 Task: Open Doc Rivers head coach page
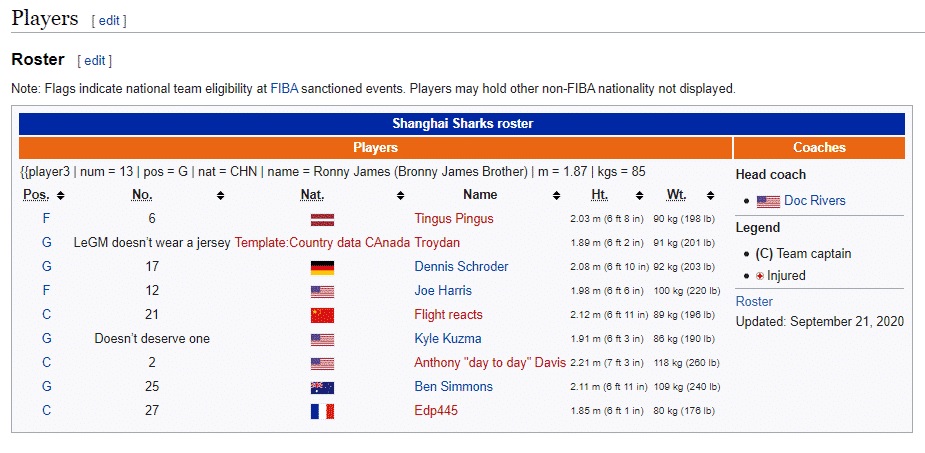point(815,201)
